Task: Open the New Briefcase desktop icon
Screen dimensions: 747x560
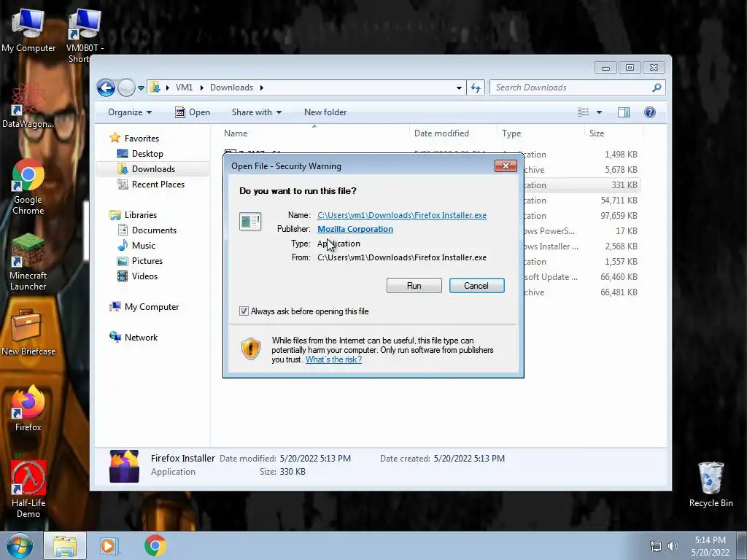Action: point(28,332)
